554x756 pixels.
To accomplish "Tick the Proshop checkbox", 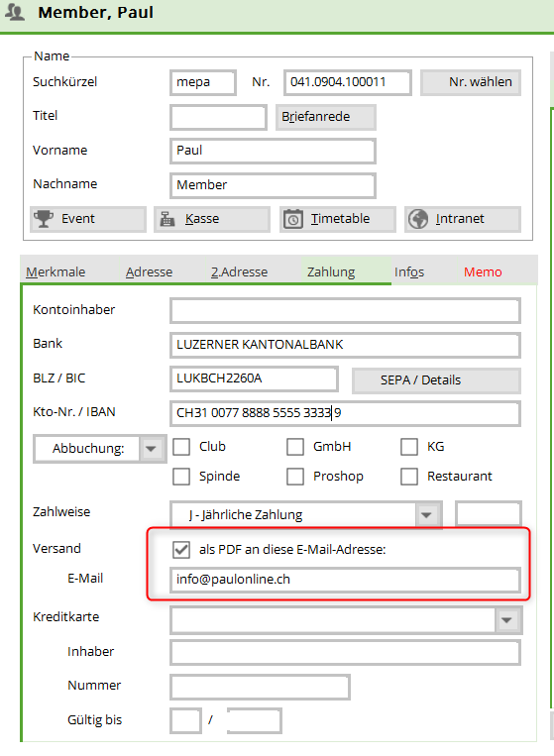I will tap(295, 477).
